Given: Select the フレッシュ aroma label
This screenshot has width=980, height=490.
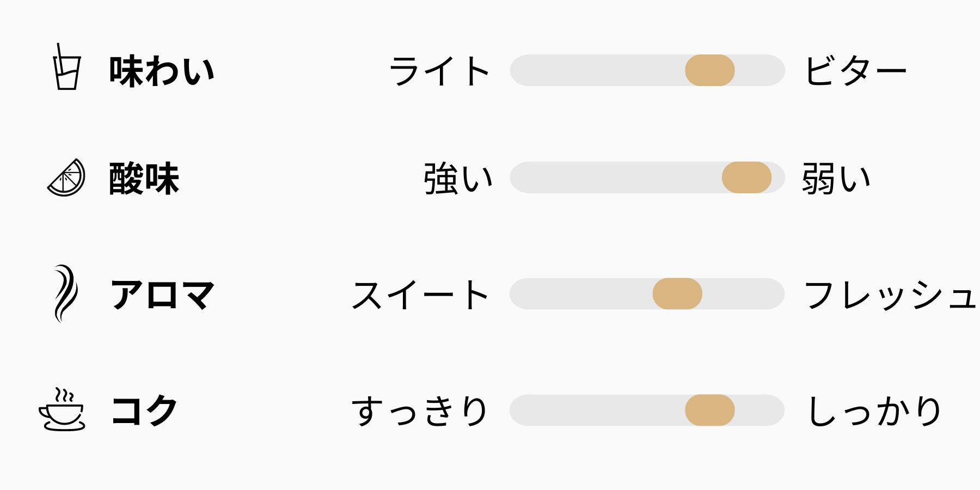Looking at the screenshot, I should point(890,295).
